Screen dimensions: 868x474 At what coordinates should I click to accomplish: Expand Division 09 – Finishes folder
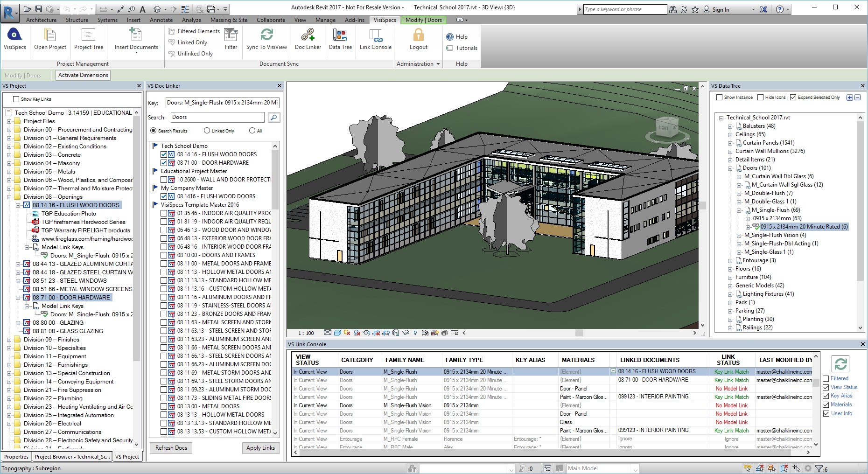(9, 340)
